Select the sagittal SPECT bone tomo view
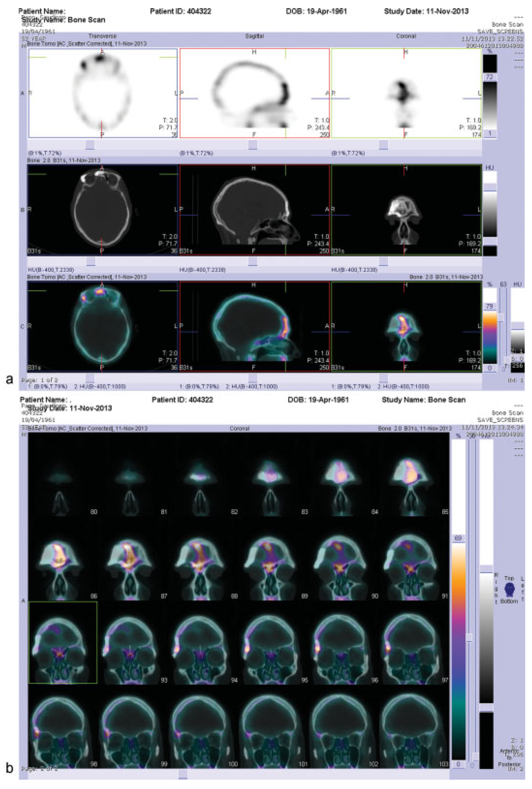Screen dimensions: 532x789 pyautogui.click(x=254, y=93)
